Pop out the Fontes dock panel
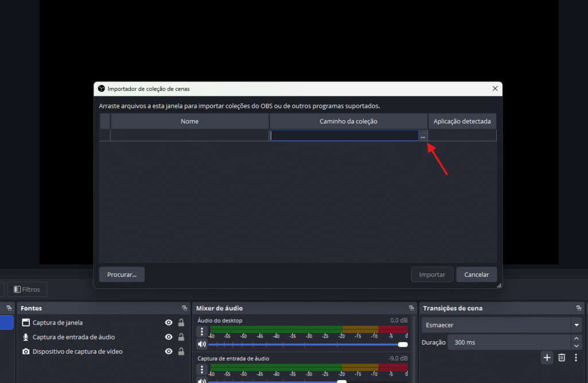 (x=184, y=308)
